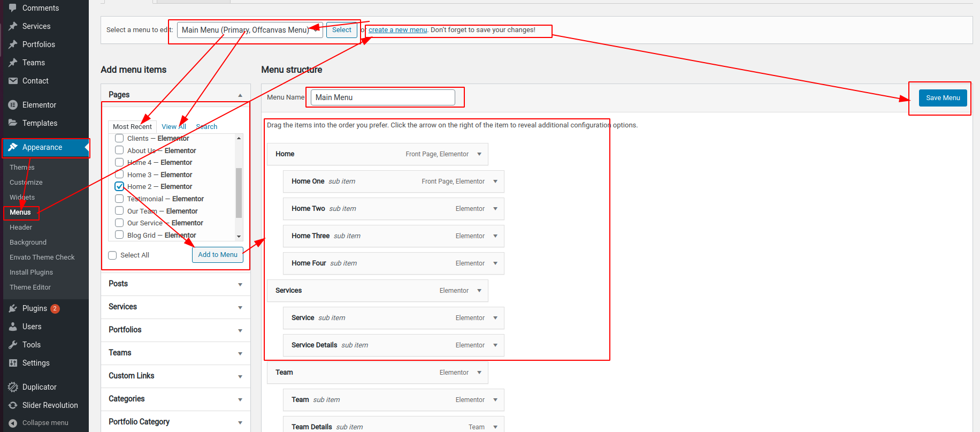Click the Slider Revolution refresh icon
Image resolution: width=980 pixels, height=432 pixels.
tap(13, 405)
